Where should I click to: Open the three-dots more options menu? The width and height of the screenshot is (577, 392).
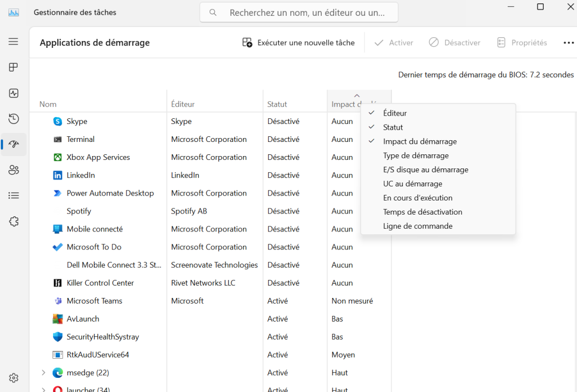point(569,43)
